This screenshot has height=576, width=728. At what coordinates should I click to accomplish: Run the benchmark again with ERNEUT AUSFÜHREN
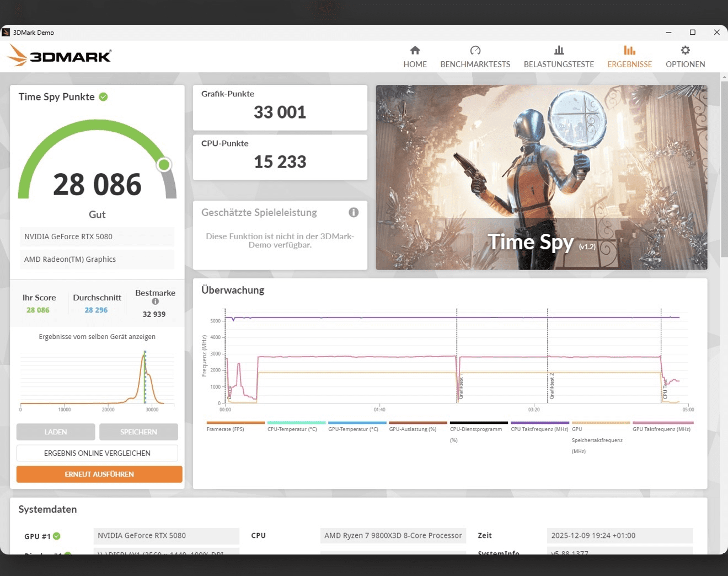(x=99, y=474)
